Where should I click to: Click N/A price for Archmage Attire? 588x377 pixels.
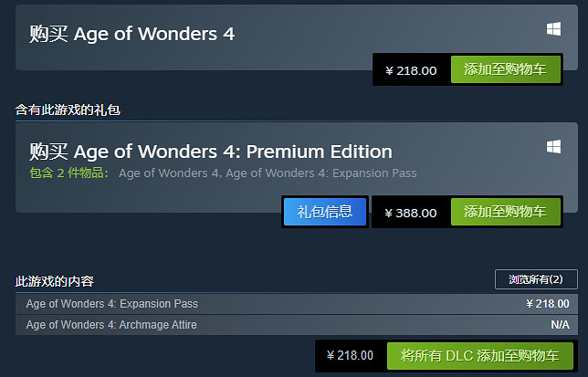click(x=560, y=324)
